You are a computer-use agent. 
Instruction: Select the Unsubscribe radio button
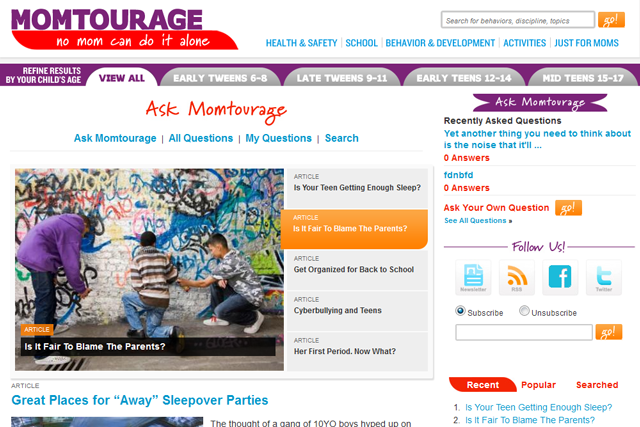click(524, 311)
